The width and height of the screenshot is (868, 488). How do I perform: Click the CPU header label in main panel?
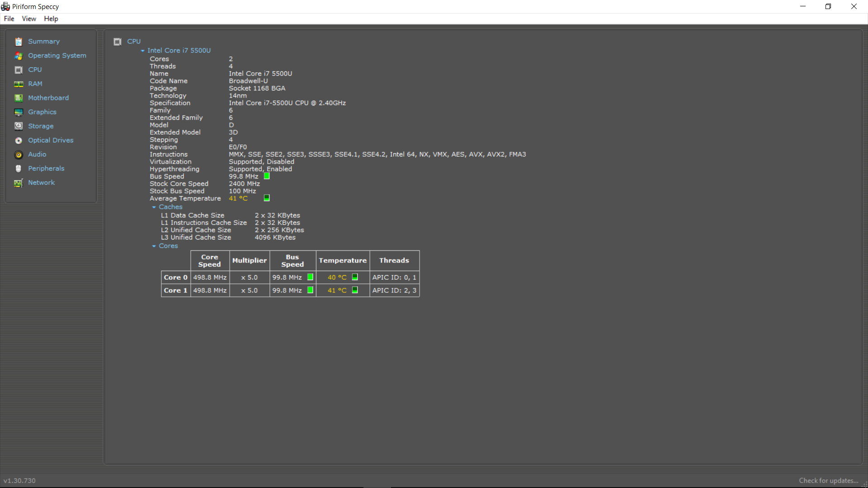(x=134, y=42)
